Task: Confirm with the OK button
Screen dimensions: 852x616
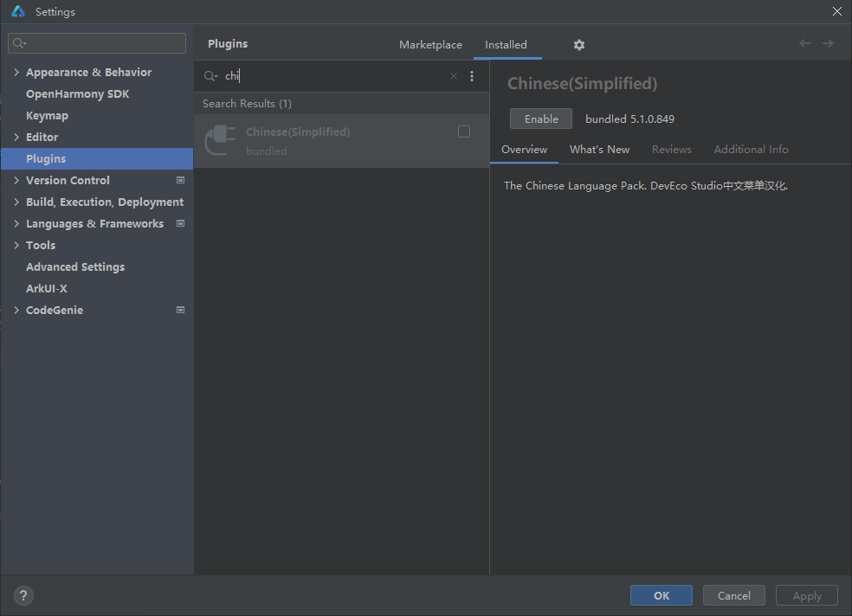Action: 662,595
